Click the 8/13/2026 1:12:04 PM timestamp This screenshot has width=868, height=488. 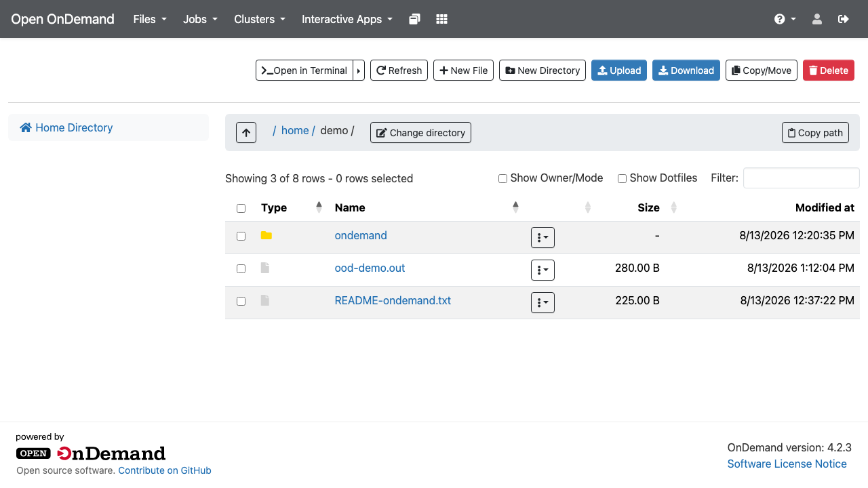pos(801,268)
